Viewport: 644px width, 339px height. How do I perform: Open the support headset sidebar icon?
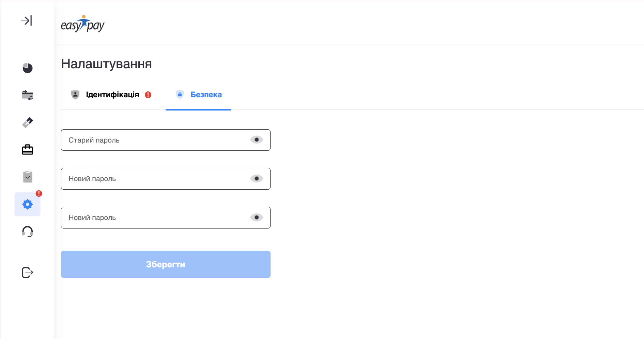(28, 232)
